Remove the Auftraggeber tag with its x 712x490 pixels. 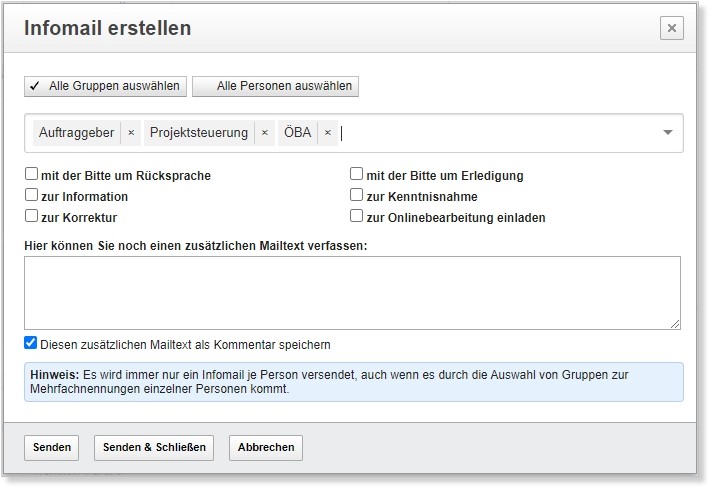[x=131, y=133]
